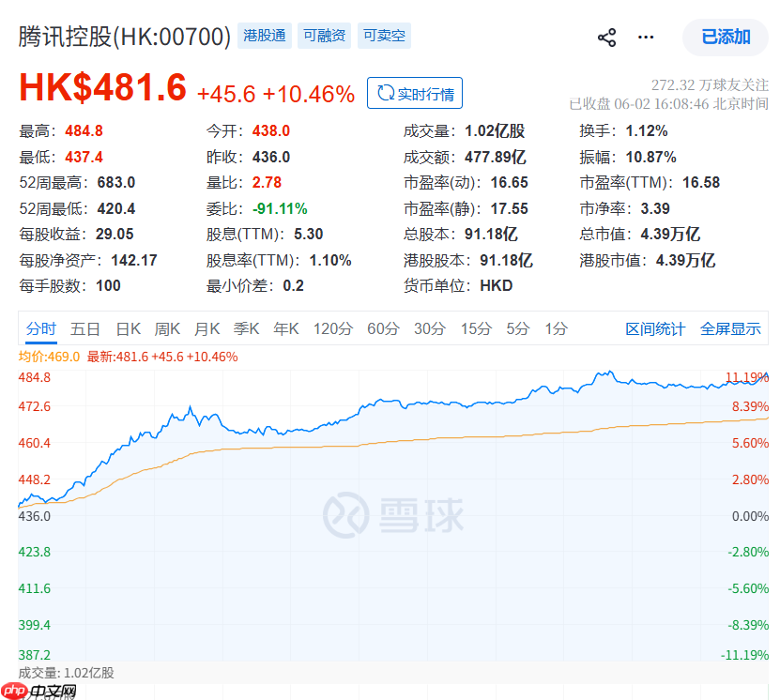The width and height of the screenshot is (780, 700).
Task: Click the stock title 腾讯控股(HK:00700)
Action: coord(124,37)
